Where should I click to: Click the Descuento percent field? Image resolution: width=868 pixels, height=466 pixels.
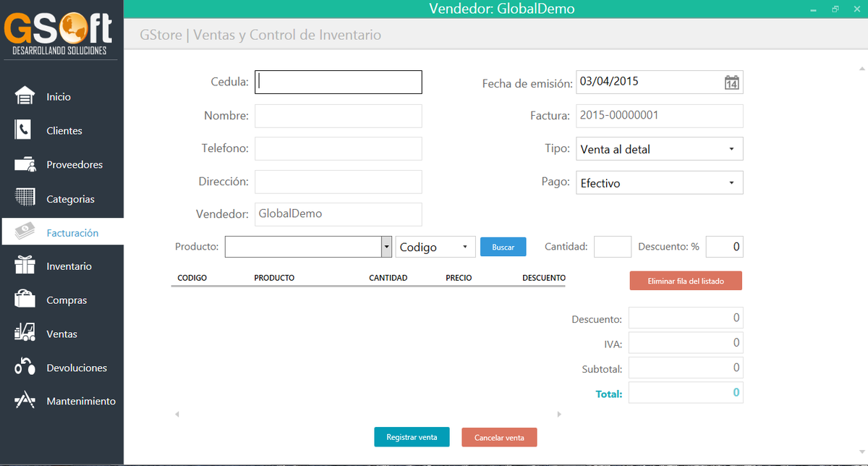pos(725,247)
